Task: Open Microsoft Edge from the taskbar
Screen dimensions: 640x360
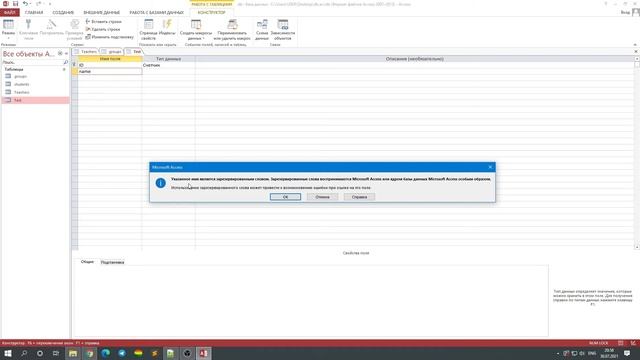Action: coord(106,353)
